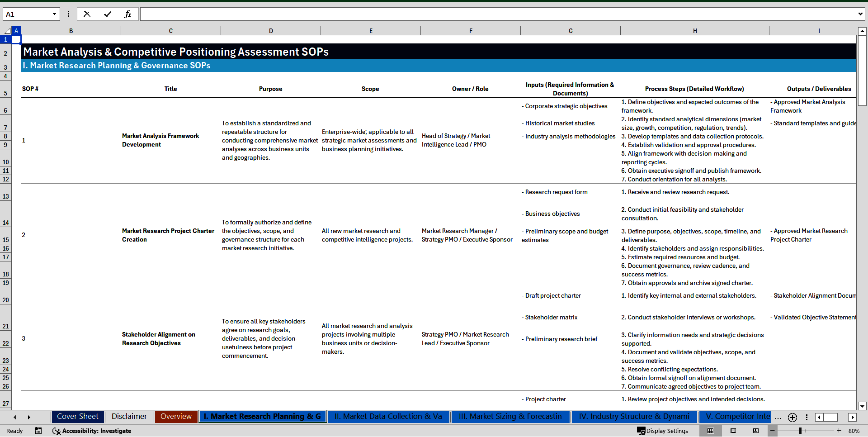Click the ellipsis to reveal hidden sheet tabs
The height and width of the screenshot is (437, 868).
(778, 417)
